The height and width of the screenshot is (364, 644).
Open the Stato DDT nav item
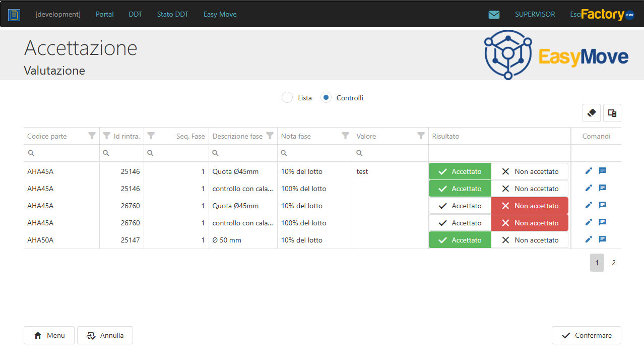[x=173, y=14]
